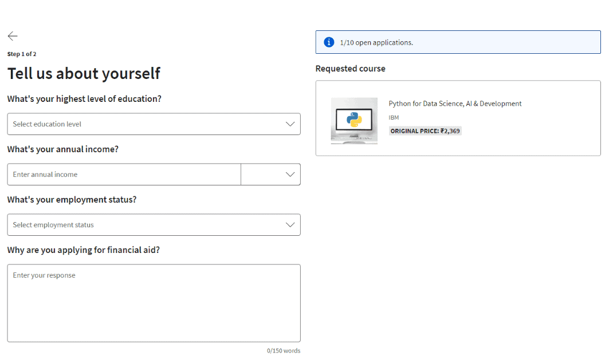605x364 pixels.
Task: Click the IBM provider label
Action: 393,117
